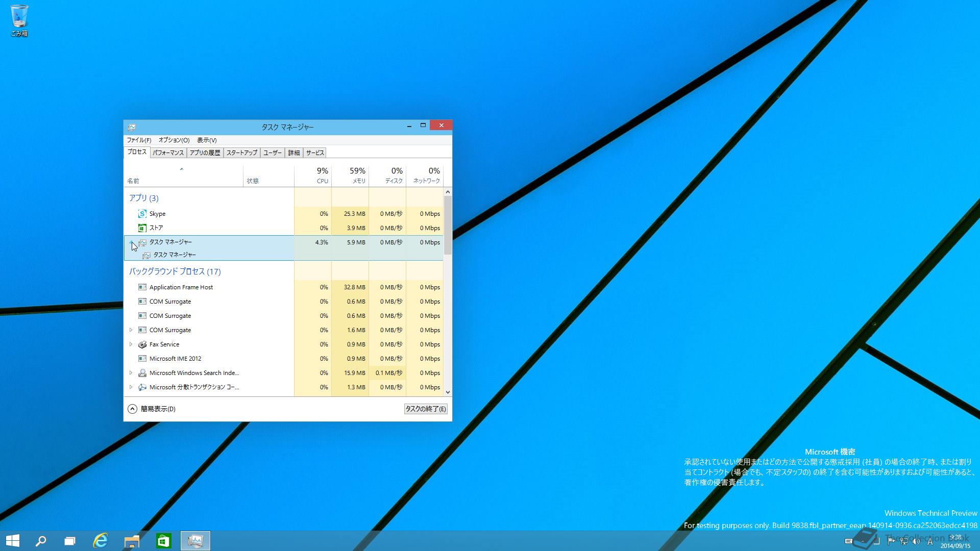Click the タスクの終了(E) button
980x551 pixels.
(426, 409)
